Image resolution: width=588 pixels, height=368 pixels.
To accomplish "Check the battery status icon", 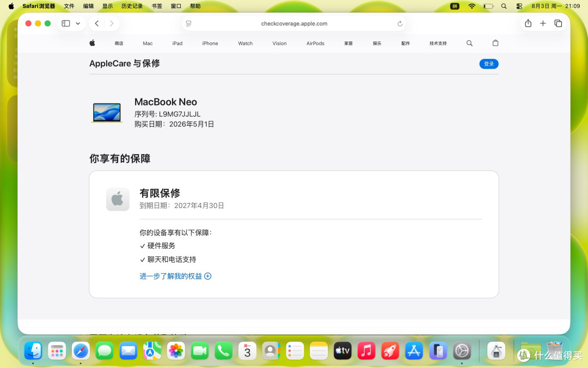I will tap(488, 6).
